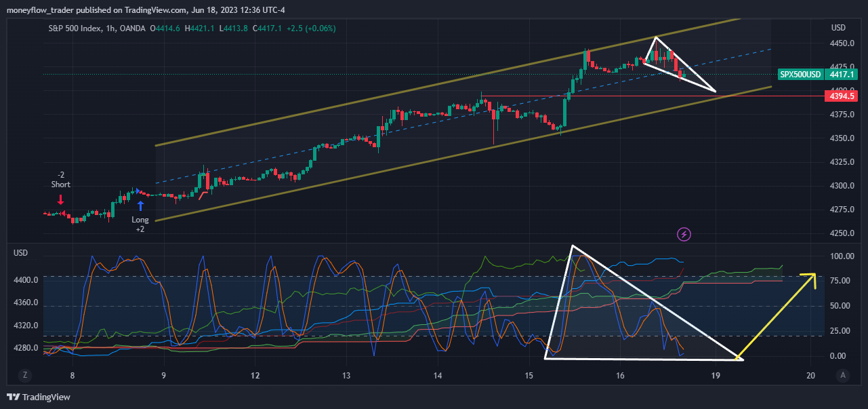868x409 pixels.
Task: Click 4275.00 on the price axis
Action: pos(842,210)
